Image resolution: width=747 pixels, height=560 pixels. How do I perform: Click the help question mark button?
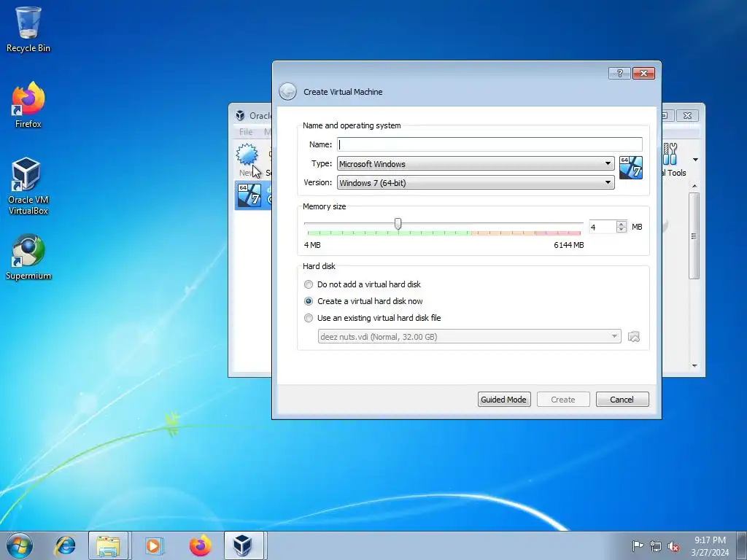[619, 73]
